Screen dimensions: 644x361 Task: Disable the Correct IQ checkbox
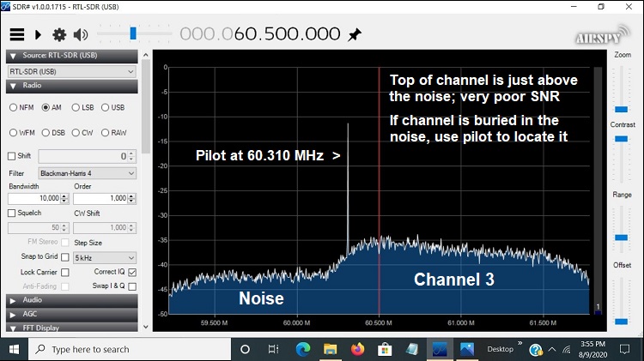[x=132, y=272]
